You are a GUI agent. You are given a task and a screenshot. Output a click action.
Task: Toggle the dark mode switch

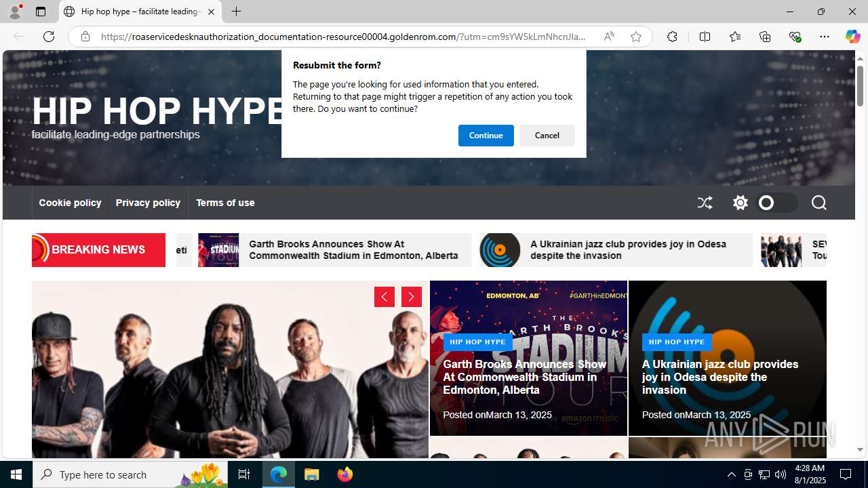click(x=776, y=203)
